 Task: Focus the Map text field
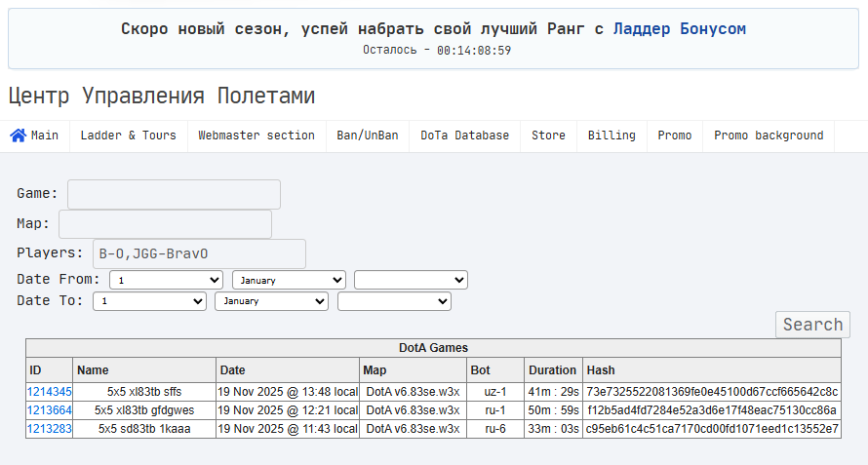coord(165,224)
